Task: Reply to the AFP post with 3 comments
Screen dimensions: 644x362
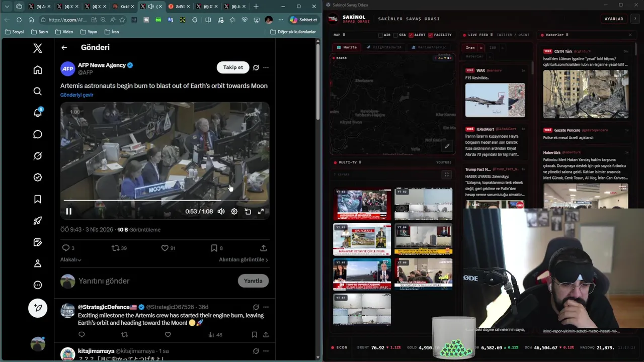Action: coord(67,248)
